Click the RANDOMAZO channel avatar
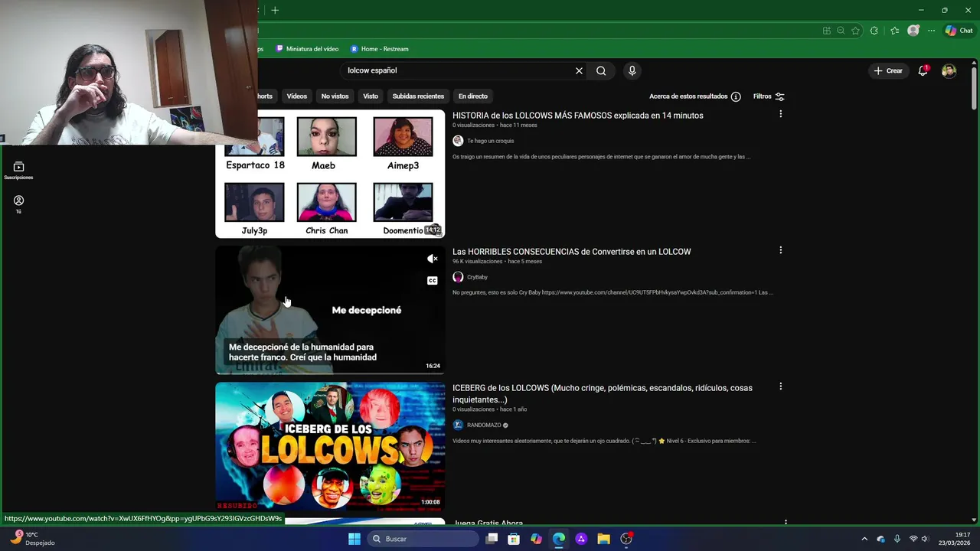Viewport: 980px width, 551px height. pyautogui.click(x=458, y=425)
